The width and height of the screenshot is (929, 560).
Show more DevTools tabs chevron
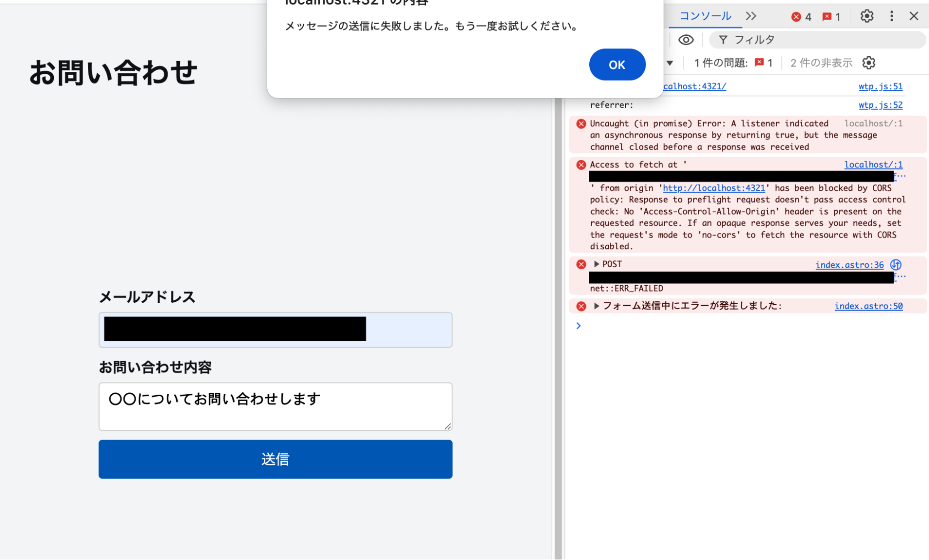point(751,16)
